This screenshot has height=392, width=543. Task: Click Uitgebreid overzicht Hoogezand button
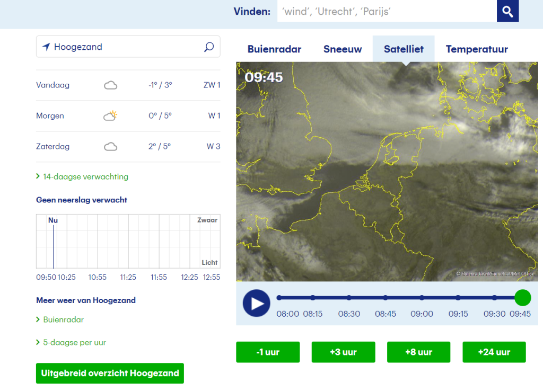(110, 373)
